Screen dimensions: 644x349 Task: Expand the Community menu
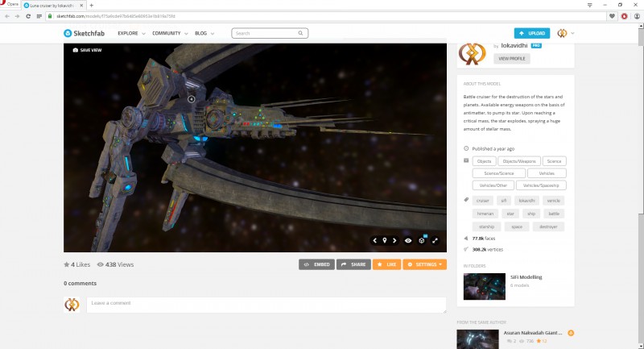[170, 33]
